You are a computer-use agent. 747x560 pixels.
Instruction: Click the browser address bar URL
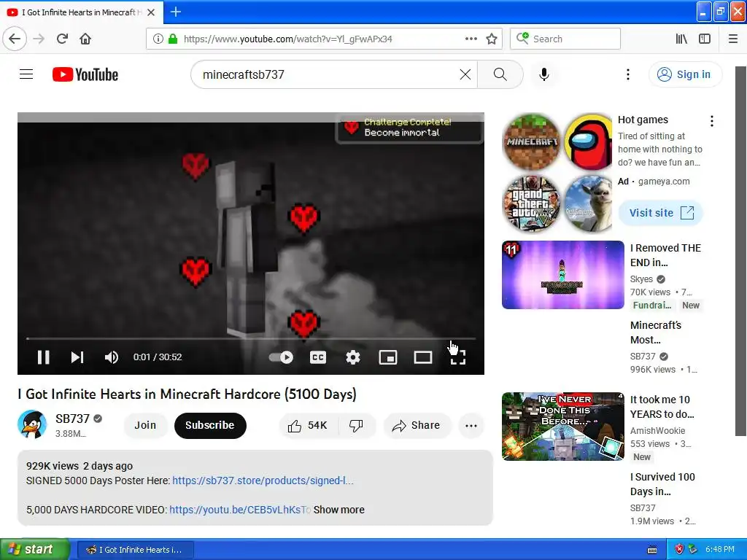(287, 39)
